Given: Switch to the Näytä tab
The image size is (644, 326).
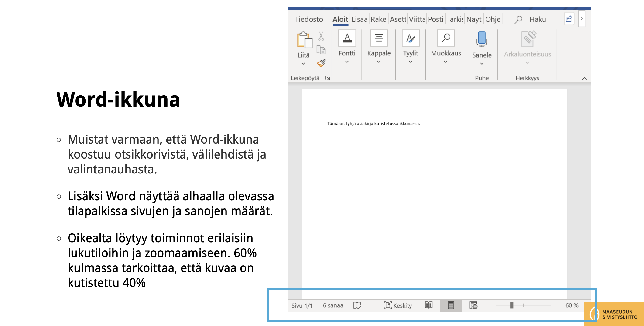Looking at the screenshot, I should click(x=474, y=19).
